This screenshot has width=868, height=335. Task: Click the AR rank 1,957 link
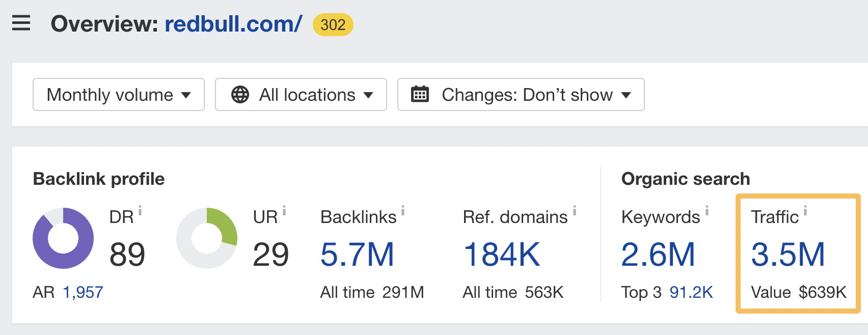83,292
